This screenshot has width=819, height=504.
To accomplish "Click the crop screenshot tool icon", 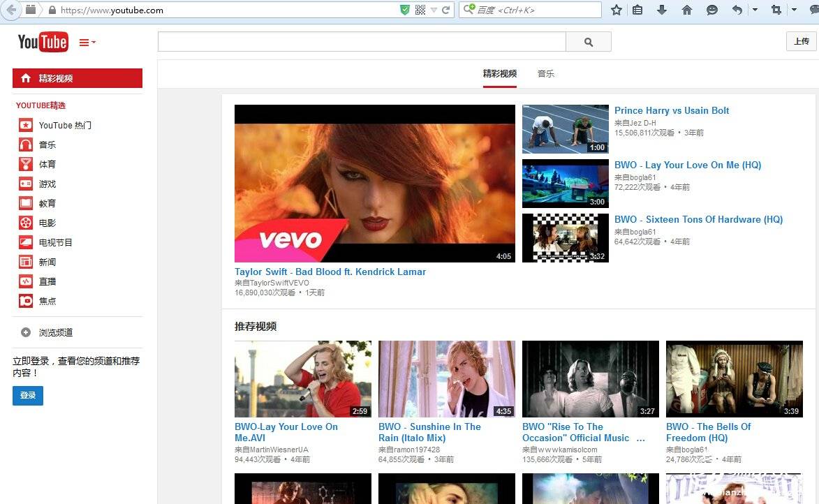I will [x=776, y=10].
